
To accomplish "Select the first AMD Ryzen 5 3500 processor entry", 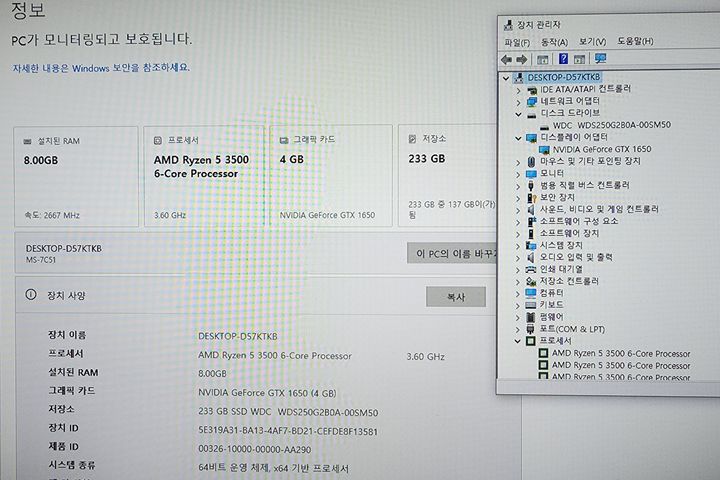I will pos(621,353).
